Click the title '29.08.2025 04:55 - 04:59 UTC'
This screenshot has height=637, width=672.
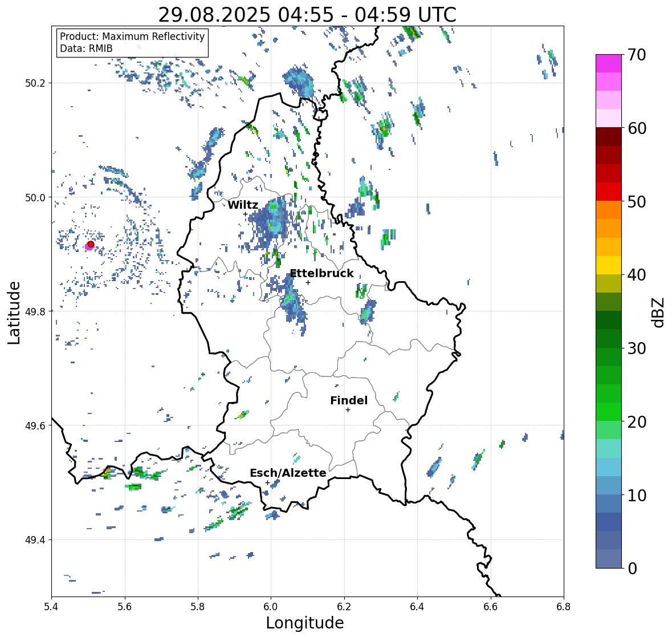coord(307,15)
